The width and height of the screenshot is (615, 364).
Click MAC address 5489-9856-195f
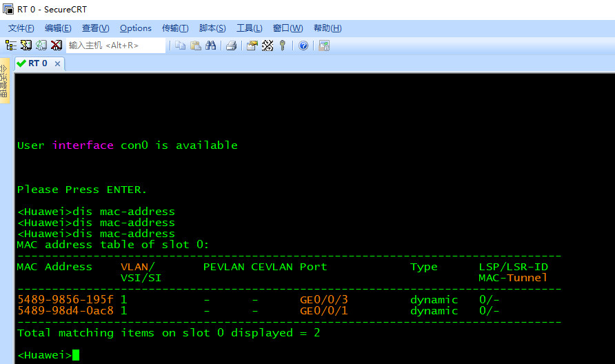point(65,300)
